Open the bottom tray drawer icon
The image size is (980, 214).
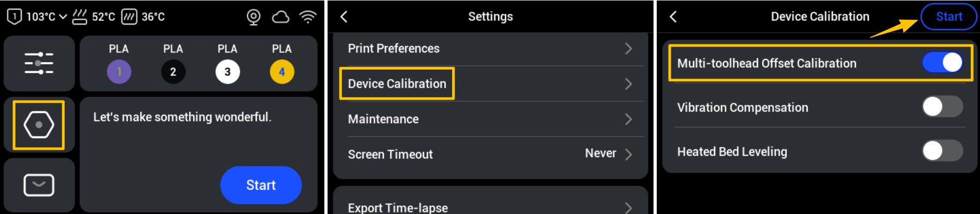39,185
